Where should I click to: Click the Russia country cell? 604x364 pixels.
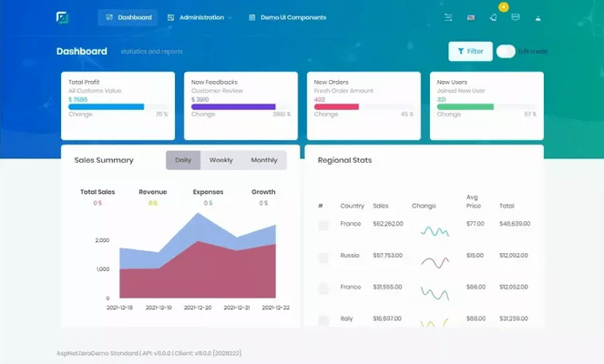350,255
